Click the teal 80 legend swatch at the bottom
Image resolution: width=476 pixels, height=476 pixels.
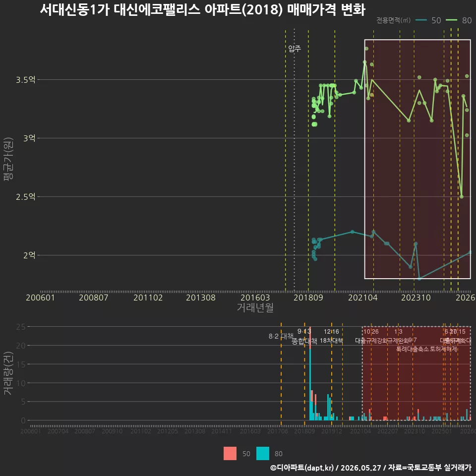click(263, 454)
